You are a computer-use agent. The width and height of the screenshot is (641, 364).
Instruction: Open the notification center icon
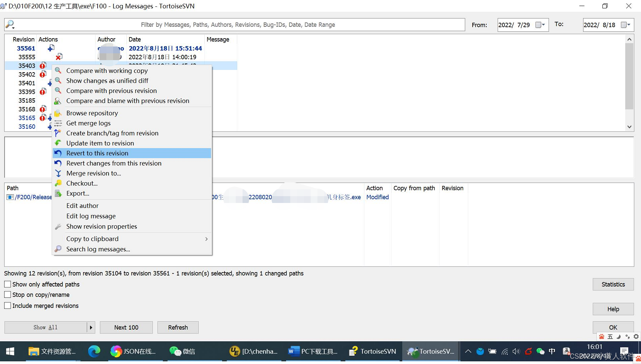click(624, 352)
